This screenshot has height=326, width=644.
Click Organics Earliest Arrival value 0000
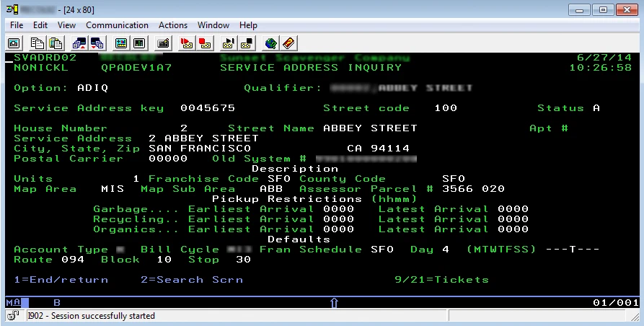tap(338, 229)
